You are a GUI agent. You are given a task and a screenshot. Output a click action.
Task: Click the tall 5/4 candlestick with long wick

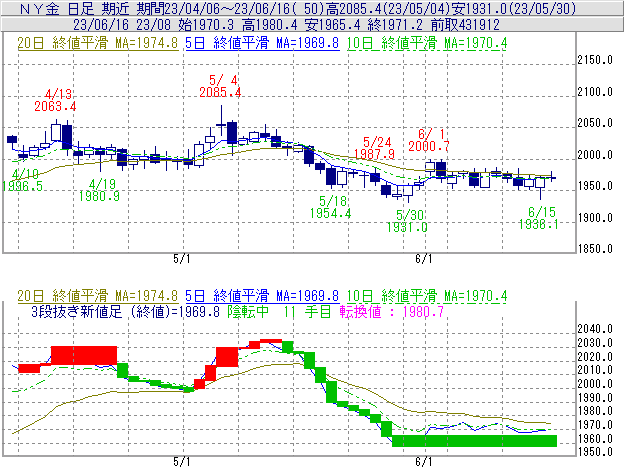(x=222, y=121)
